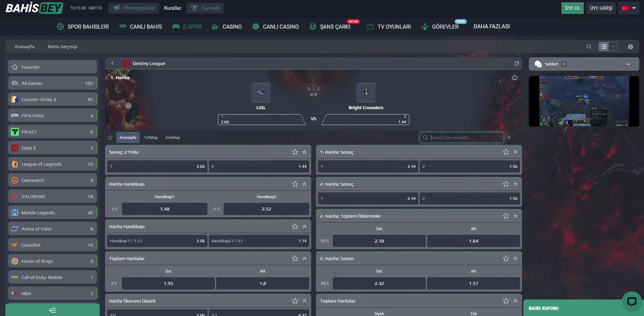The height and width of the screenshot is (316, 644).
Task: Click the ÜYE GİRİŞİ button
Action: (x=601, y=8)
